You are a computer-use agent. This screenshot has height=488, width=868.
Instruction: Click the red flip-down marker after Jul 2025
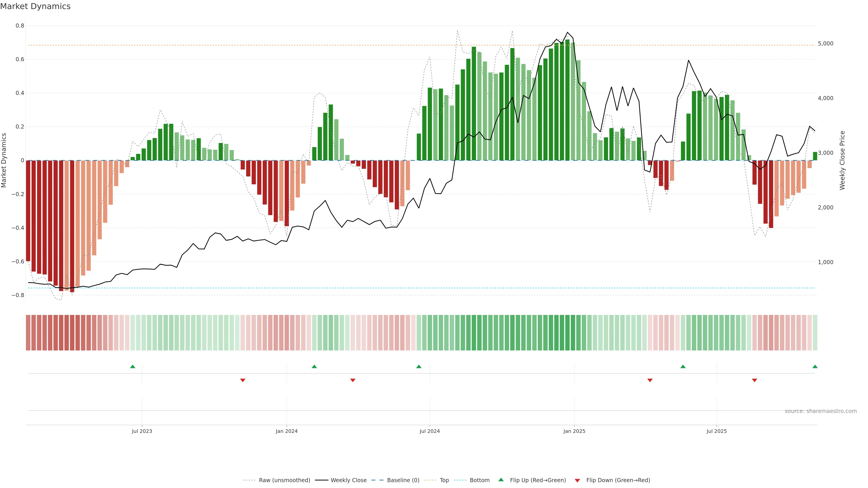755,380
